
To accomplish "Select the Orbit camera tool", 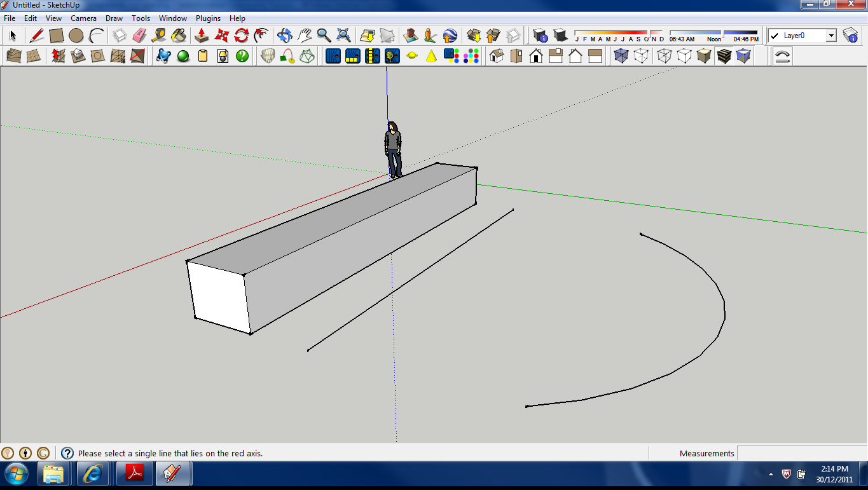I will 284,36.
